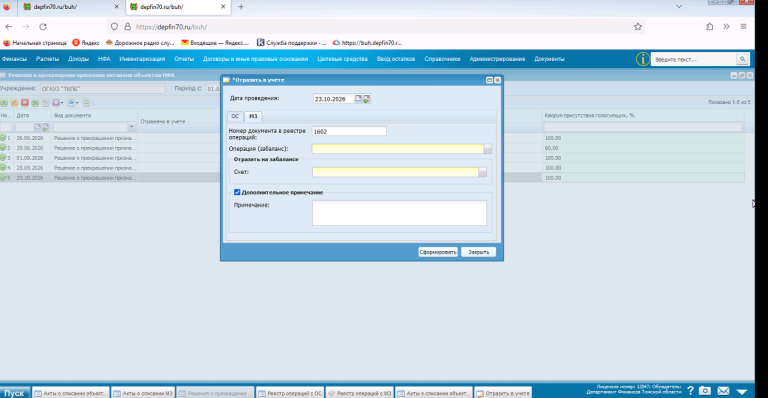Click the mail envelope icon
This screenshot has height=398, width=768.
point(723,391)
